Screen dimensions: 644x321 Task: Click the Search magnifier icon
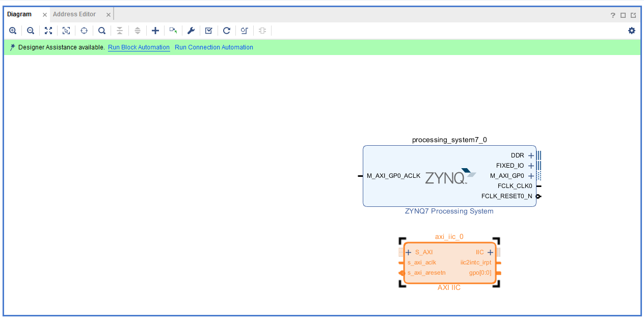[102, 31]
